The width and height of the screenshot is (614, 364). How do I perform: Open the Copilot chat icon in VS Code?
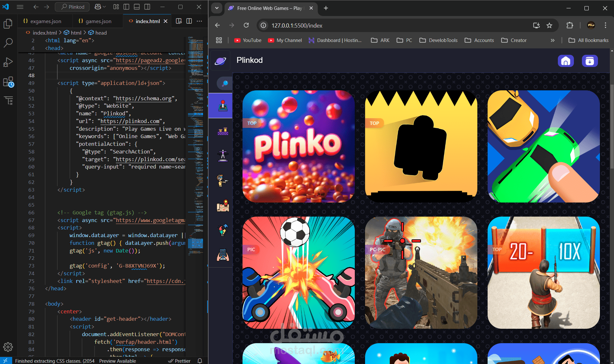(98, 7)
